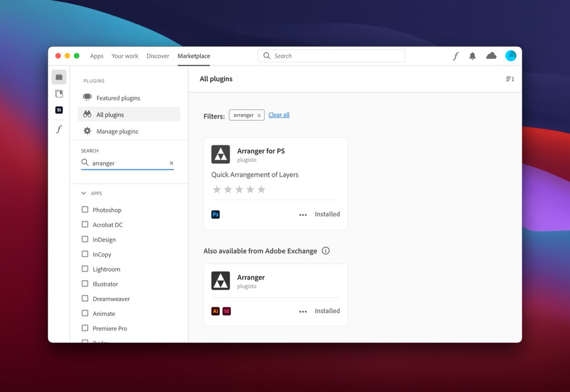Select the Marketplace tab
Viewport: 570px width, 392px height.
(x=194, y=56)
